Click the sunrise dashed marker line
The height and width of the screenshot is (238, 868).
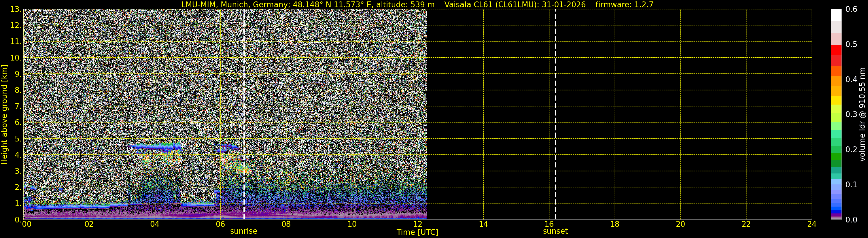(244, 114)
